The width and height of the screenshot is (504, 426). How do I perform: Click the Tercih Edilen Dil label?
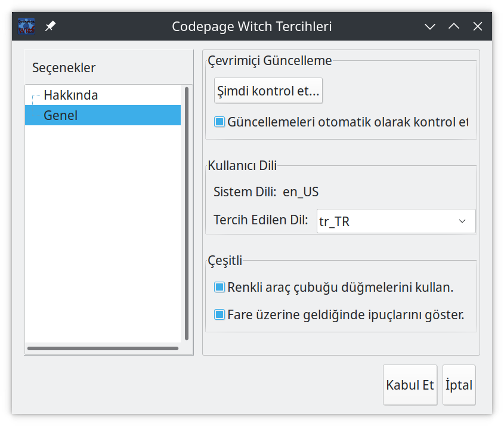coord(261,220)
